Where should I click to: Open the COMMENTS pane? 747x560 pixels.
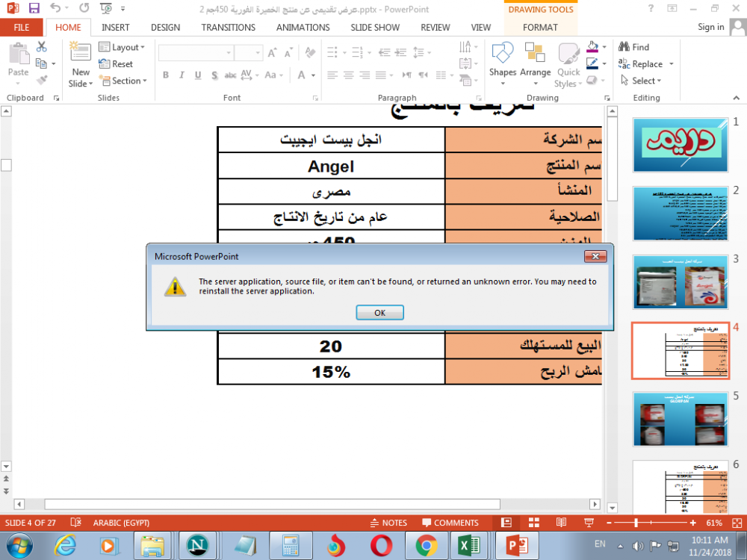pos(450,523)
